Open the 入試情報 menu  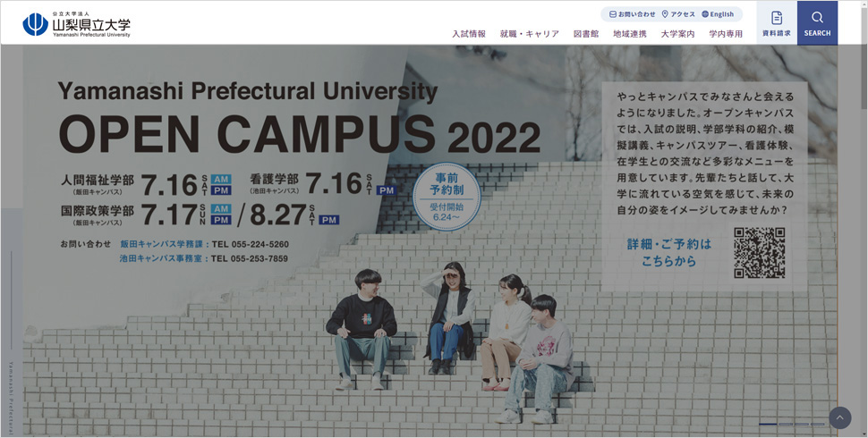pyautogui.click(x=469, y=34)
